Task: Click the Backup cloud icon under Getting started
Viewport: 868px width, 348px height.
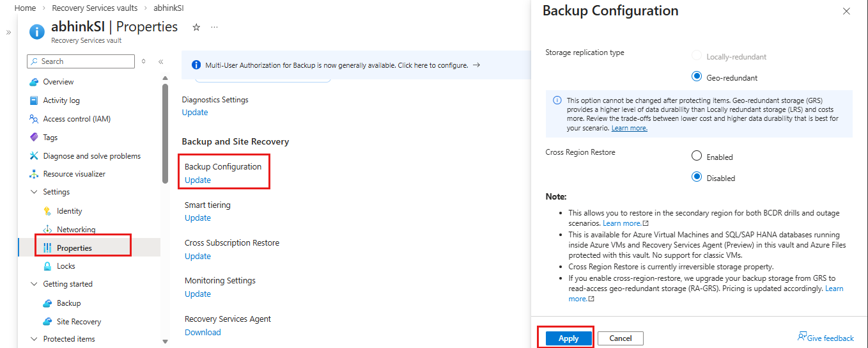Action: 47,303
